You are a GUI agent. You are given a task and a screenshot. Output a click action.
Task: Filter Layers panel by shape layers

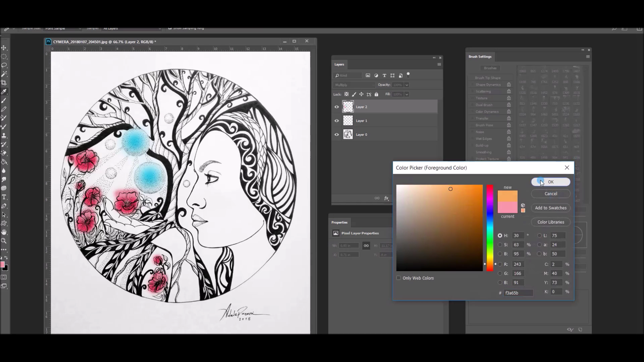tap(392, 75)
